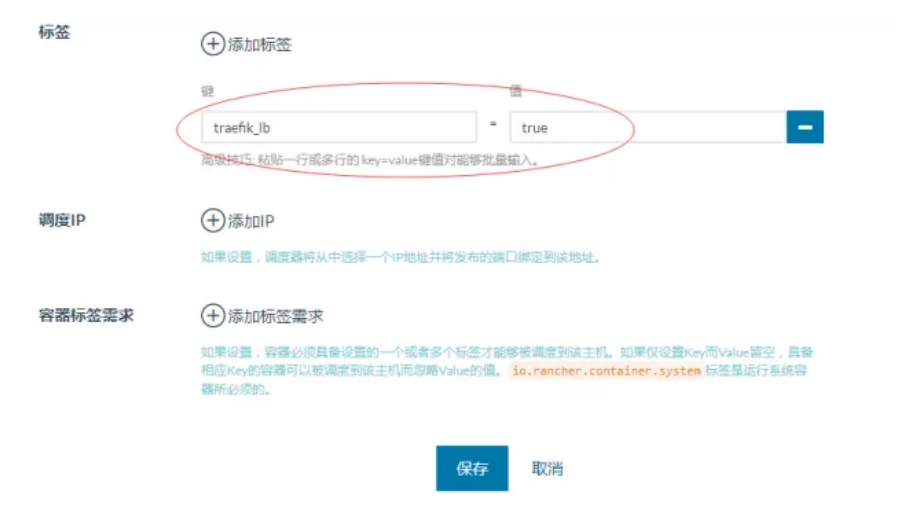
Task: Click the 调度IP help description text
Action: point(400,257)
